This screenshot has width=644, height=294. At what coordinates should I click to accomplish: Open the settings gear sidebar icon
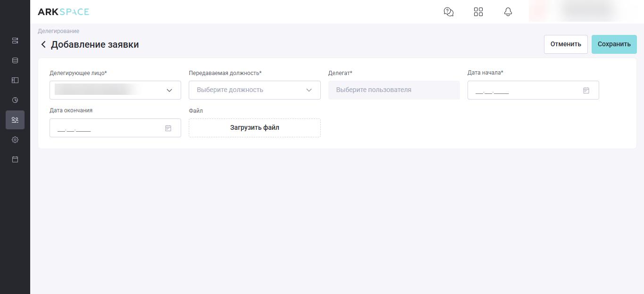15,140
